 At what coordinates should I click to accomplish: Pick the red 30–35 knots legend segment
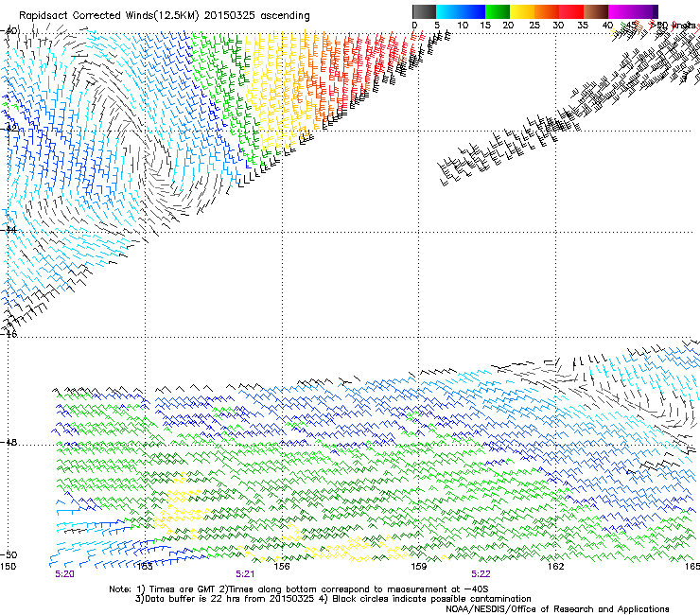point(571,11)
